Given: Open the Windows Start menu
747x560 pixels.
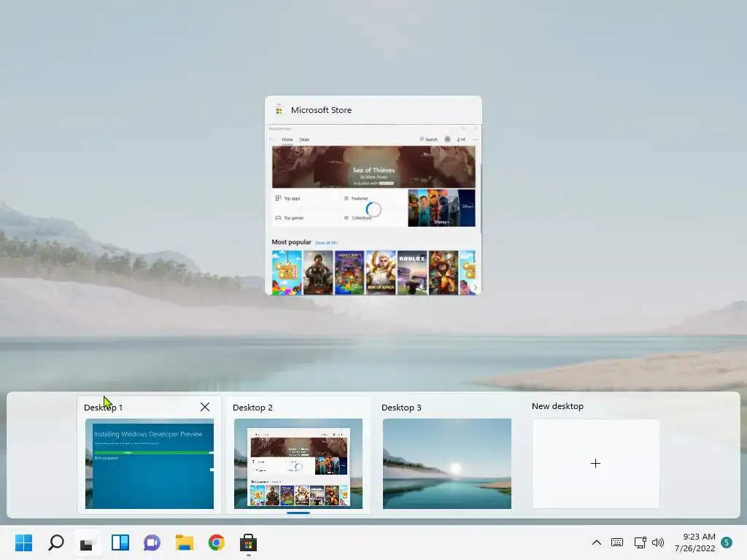Looking at the screenshot, I should coord(24,542).
